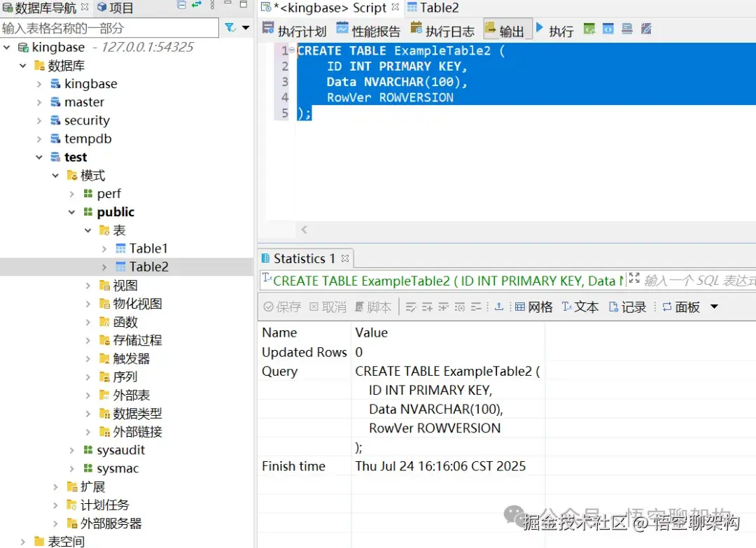Open the Table2 editor tab
The image size is (756, 548).
click(x=433, y=8)
